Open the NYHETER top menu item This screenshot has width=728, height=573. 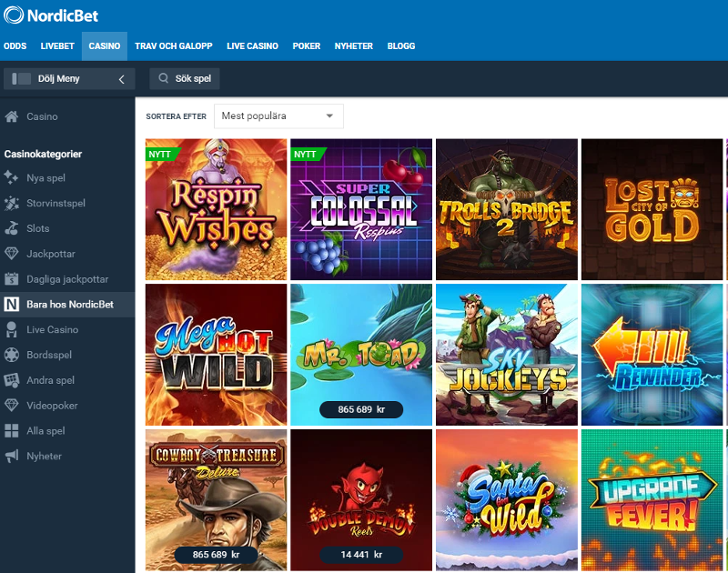pos(354,46)
